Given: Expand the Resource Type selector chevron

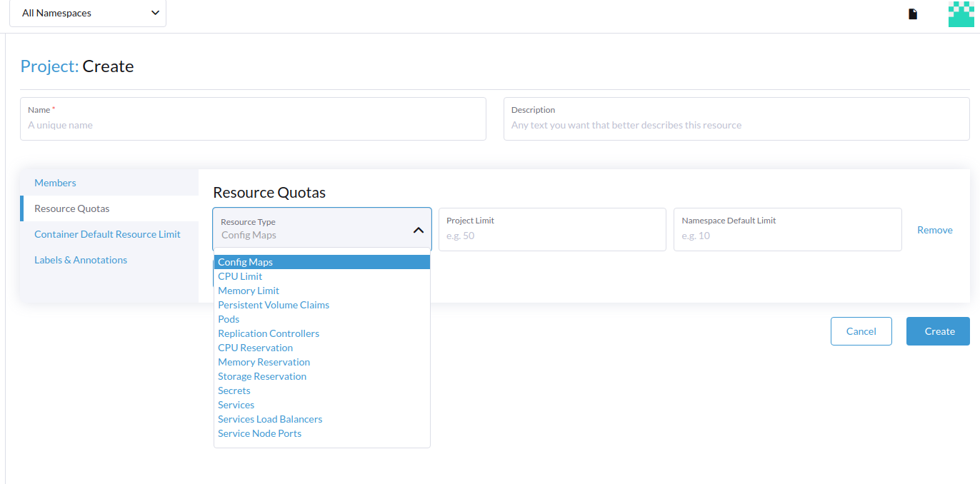Looking at the screenshot, I should tap(418, 231).
